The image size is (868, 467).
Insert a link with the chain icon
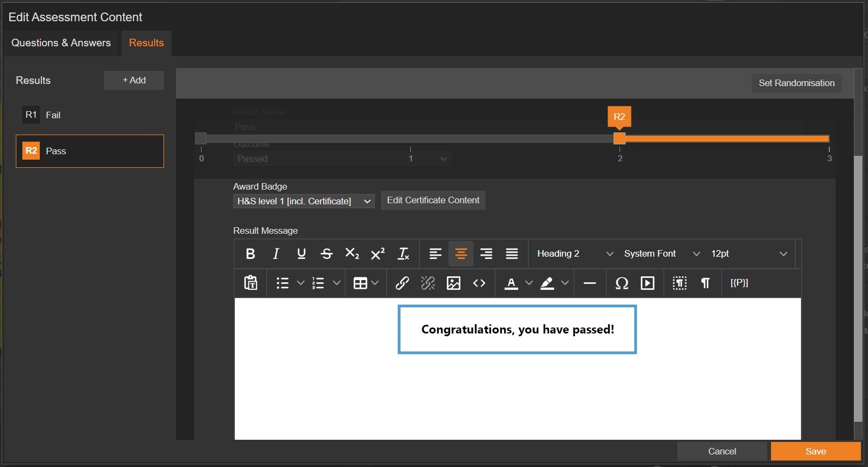[x=402, y=283]
